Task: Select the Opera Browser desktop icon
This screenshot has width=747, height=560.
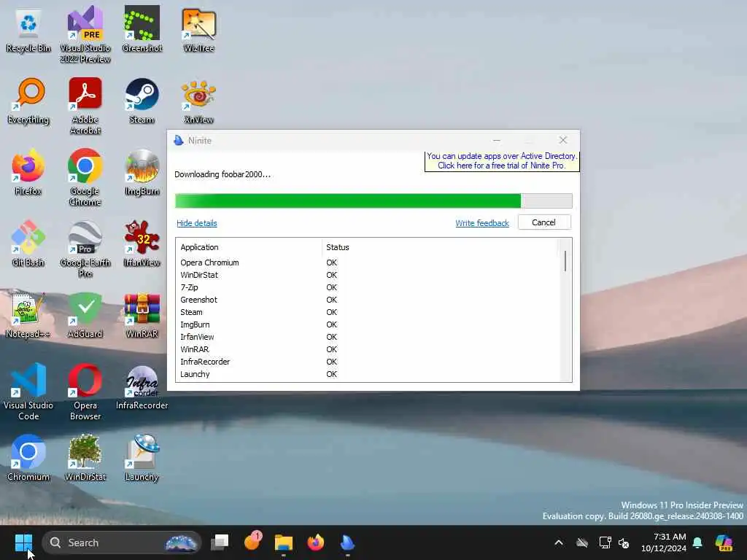Action: (85, 392)
